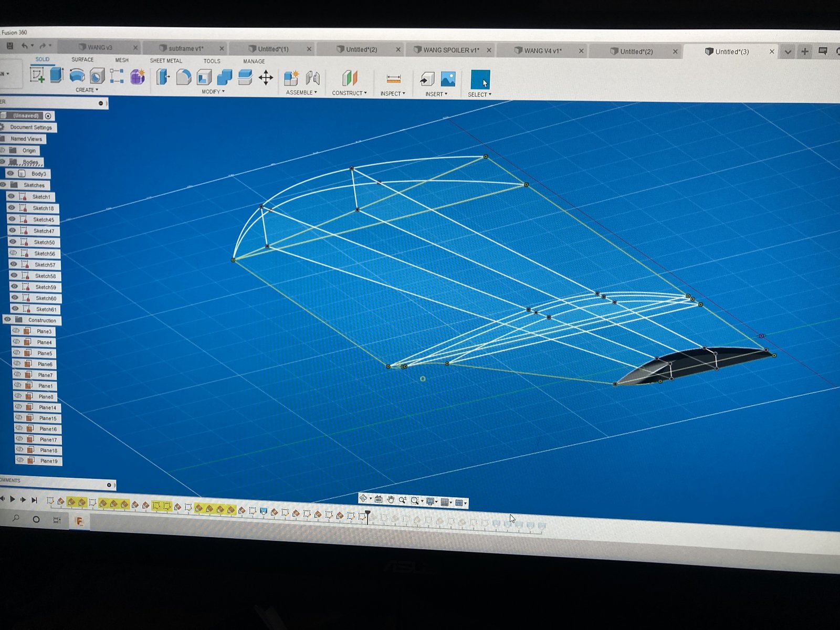Select the Measure tool
Viewport: 840px width, 630px height.
click(x=393, y=79)
